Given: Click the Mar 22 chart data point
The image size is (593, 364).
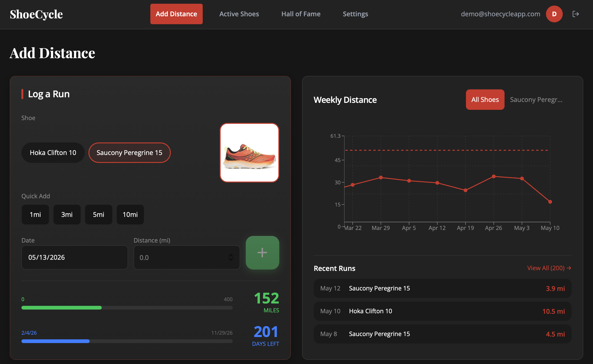Looking at the screenshot, I should pos(353,185).
